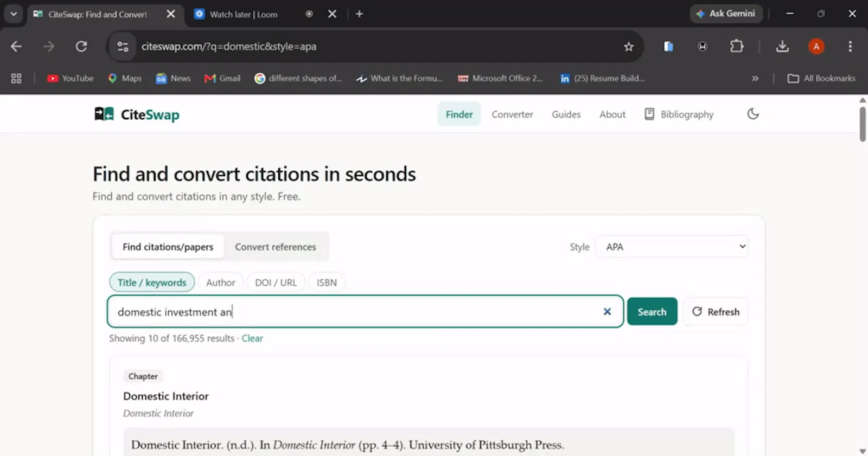Image resolution: width=868 pixels, height=456 pixels.
Task: Open the tab search dropdown arrow
Action: click(14, 14)
